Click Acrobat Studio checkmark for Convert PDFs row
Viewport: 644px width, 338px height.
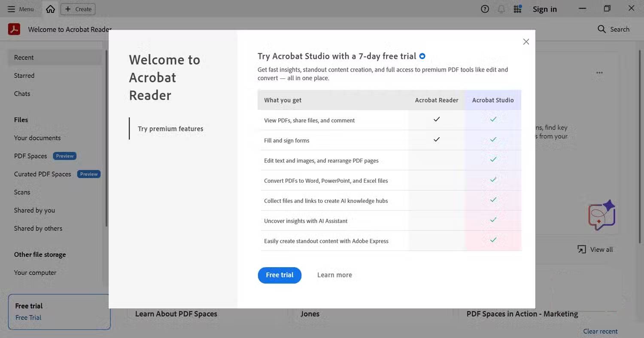click(493, 179)
